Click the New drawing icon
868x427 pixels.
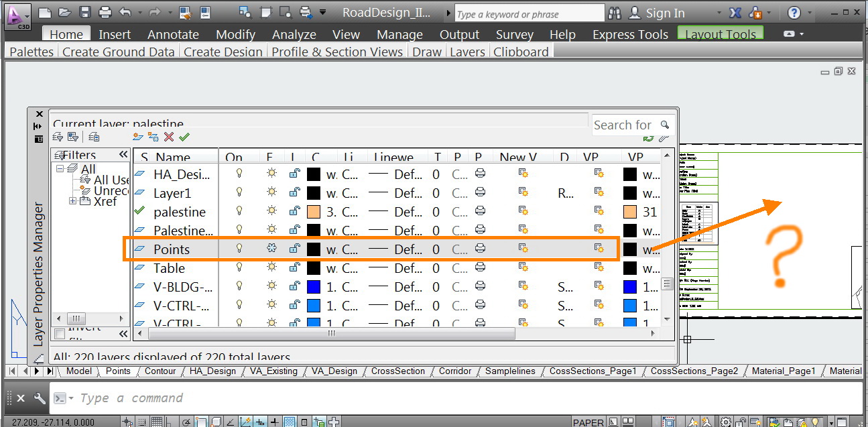click(44, 13)
